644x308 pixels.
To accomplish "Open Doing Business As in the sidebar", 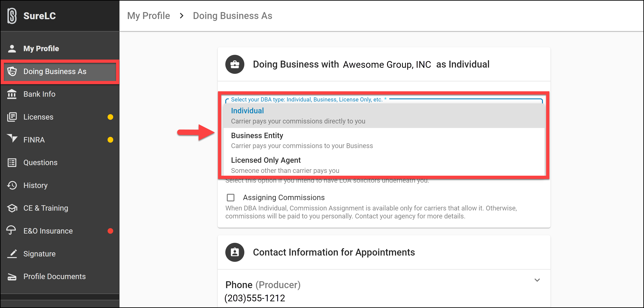I will click(60, 71).
